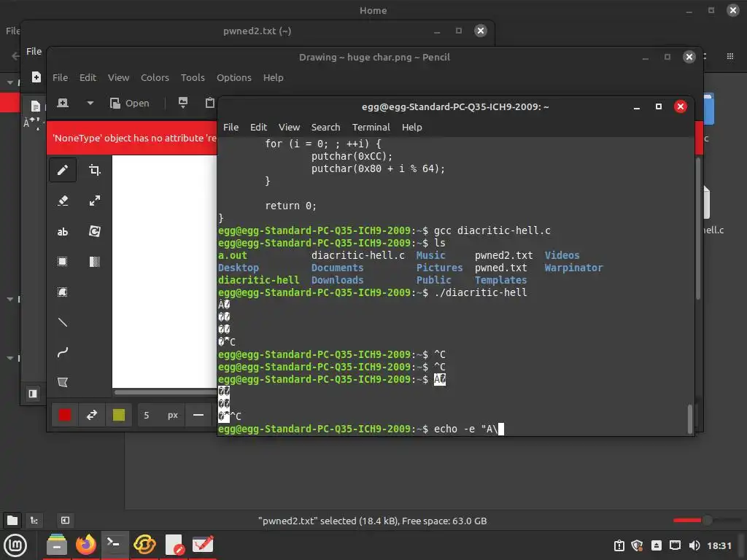Open Drawing's Tools menu
Viewport: 747px width, 560px height.
[x=193, y=77]
